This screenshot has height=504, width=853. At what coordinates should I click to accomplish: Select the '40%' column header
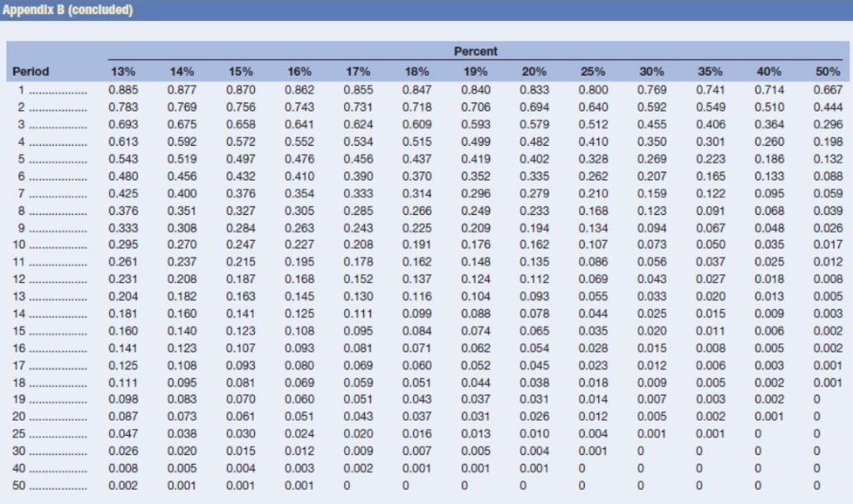pyautogui.click(x=769, y=72)
